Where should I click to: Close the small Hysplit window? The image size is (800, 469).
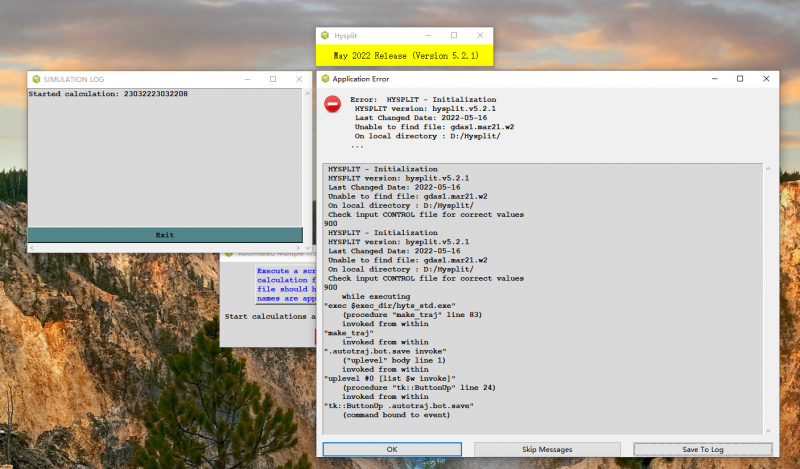[x=480, y=35]
